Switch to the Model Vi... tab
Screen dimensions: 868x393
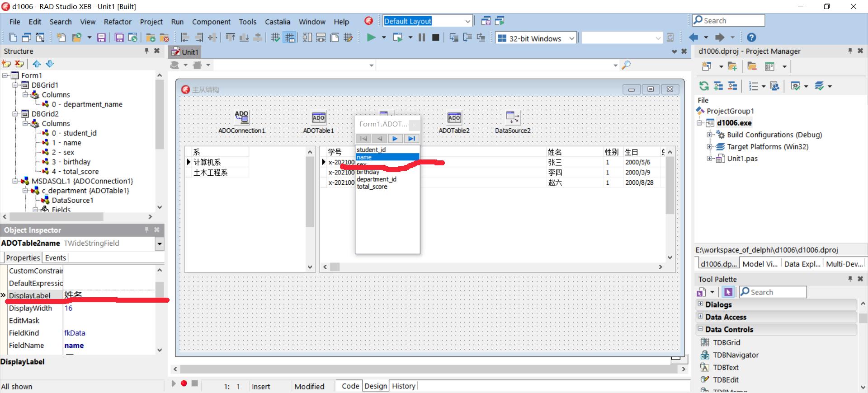(x=759, y=264)
